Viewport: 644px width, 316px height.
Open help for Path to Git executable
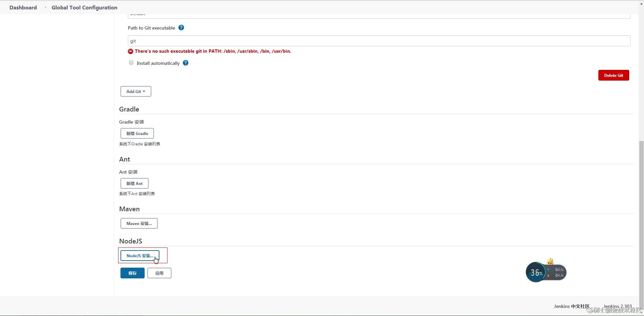click(181, 28)
